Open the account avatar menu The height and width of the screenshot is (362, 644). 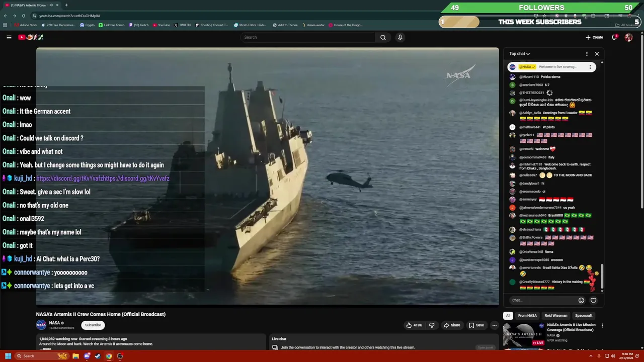[x=628, y=37]
